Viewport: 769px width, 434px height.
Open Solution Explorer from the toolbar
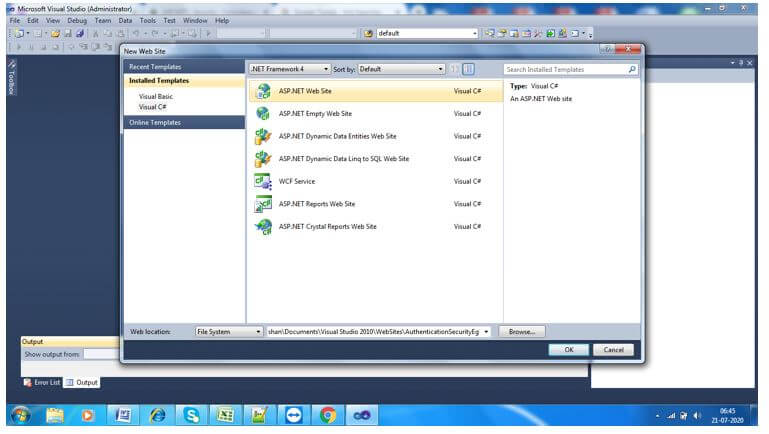coord(489,33)
